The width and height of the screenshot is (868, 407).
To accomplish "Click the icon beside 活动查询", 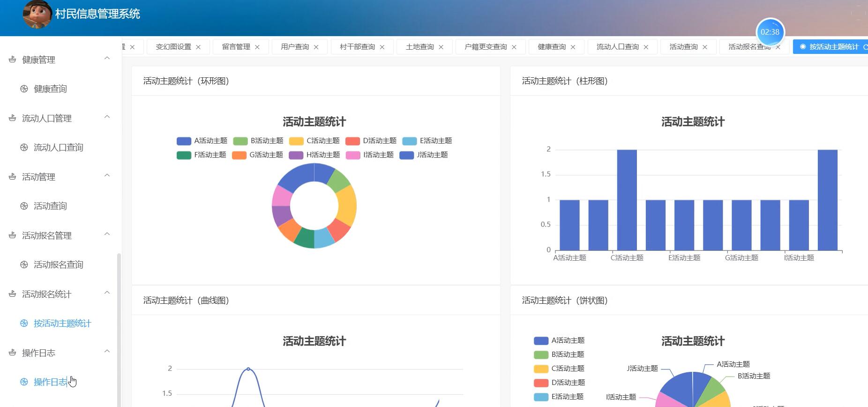I will 24,206.
